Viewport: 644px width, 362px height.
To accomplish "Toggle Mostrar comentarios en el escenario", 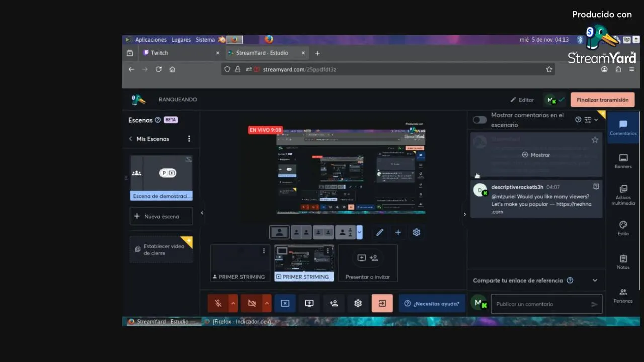I will 479,120.
